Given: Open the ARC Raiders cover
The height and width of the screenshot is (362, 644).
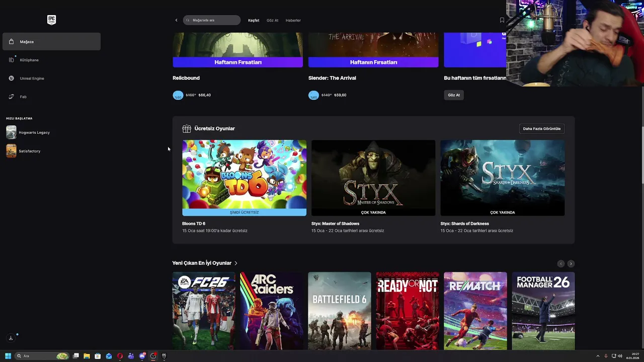Looking at the screenshot, I should 272,311.
